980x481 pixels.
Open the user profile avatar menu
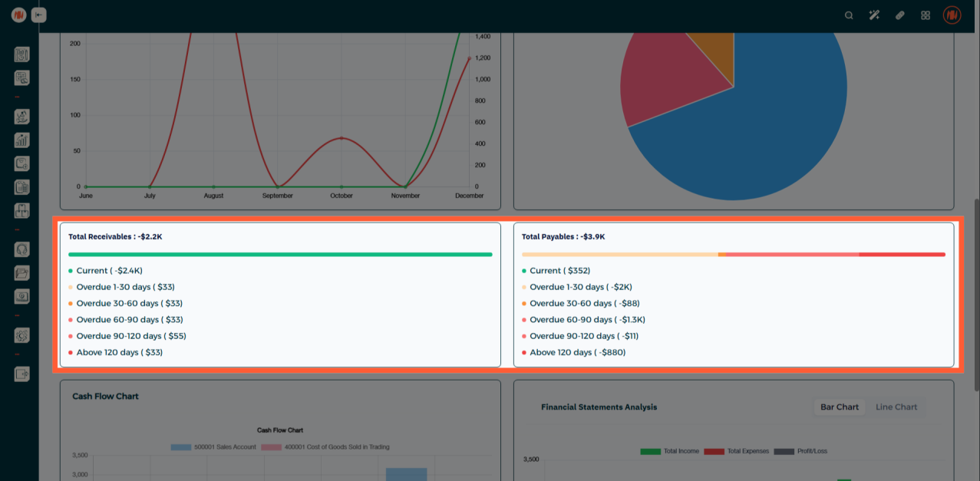tap(952, 15)
